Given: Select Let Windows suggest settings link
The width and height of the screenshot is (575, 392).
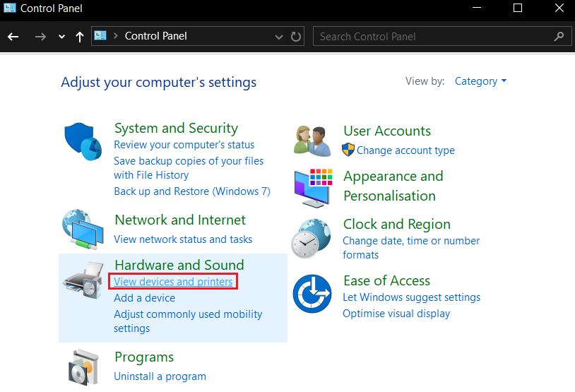Looking at the screenshot, I should coord(411,297).
